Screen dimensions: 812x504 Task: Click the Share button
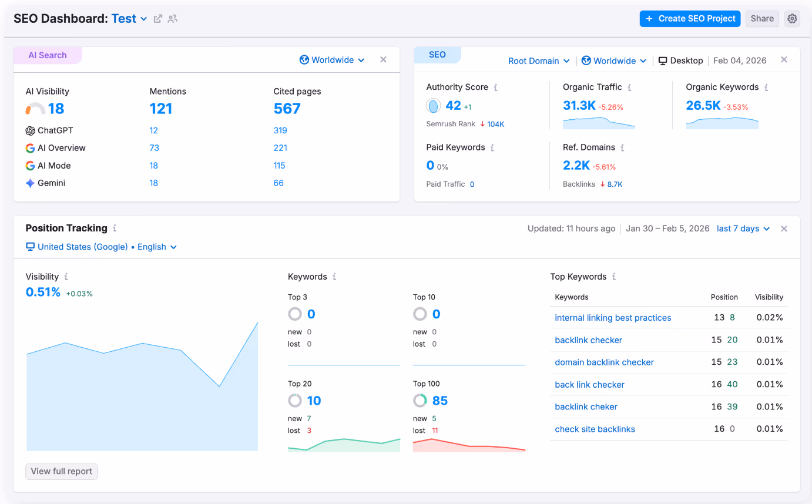pyautogui.click(x=762, y=19)
